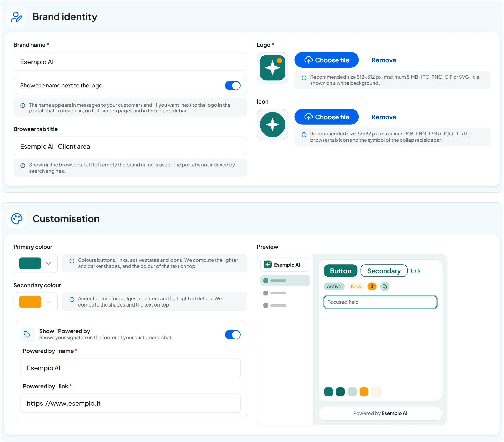Click the orange counter badge showing 3
504x442 pixels.
372,286
